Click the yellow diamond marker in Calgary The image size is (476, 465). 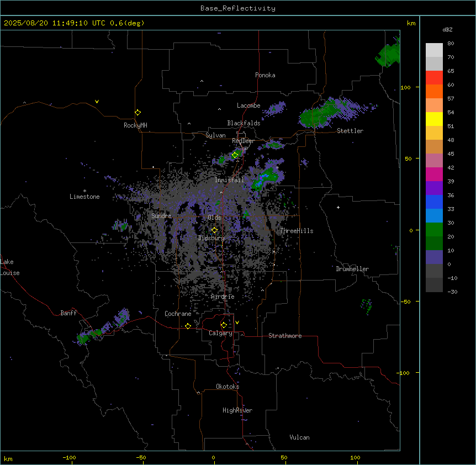pyautogui.click(x=224, y=325)
